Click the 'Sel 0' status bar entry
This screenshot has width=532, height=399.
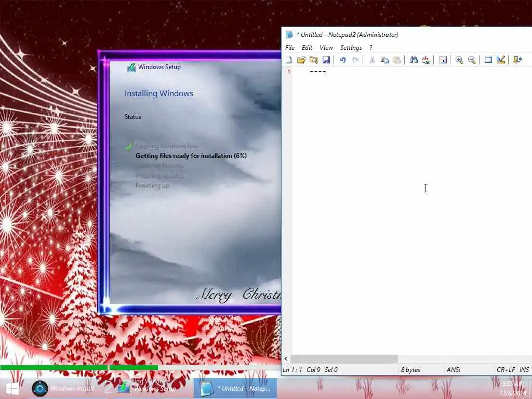coord(331,370)
